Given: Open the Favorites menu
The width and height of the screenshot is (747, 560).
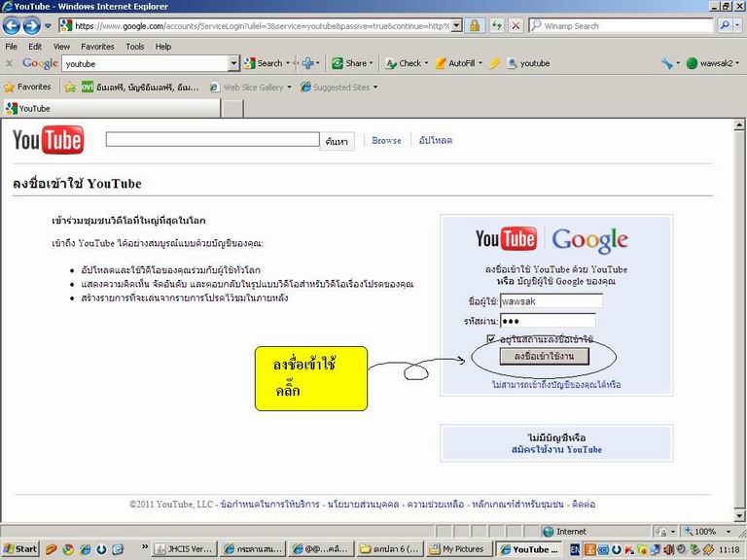Looking at the screenshot, I should 97,47.
